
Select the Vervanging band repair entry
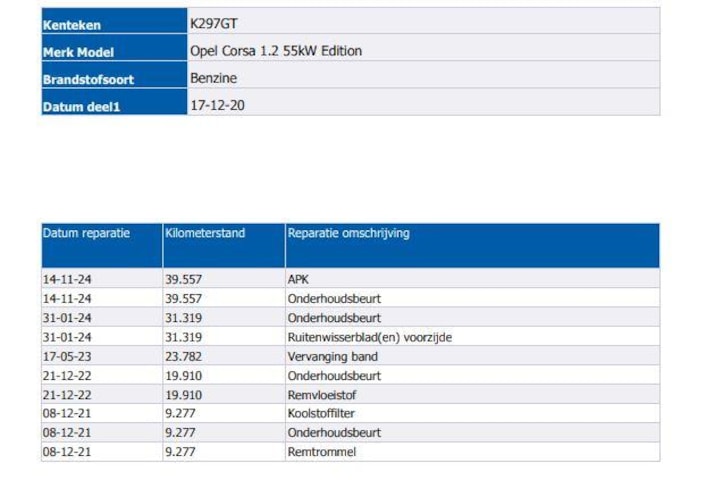pyautogui.click(x=332, y=356)
